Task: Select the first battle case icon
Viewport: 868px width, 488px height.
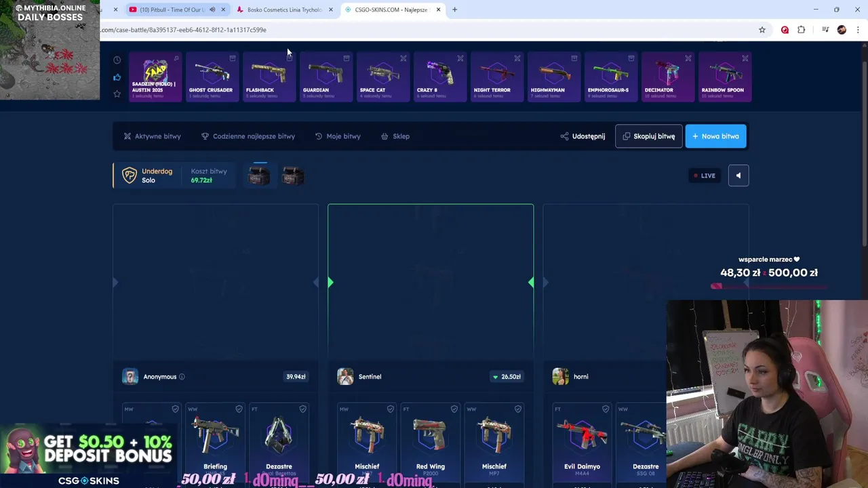Action: [259, 176]
